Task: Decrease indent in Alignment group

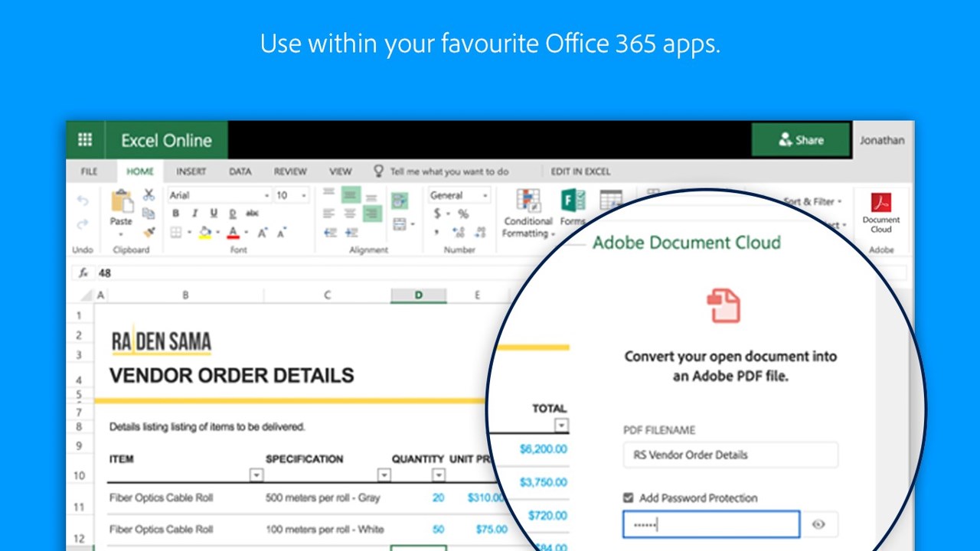Action: pyautogui.click(x=331, y=233)
